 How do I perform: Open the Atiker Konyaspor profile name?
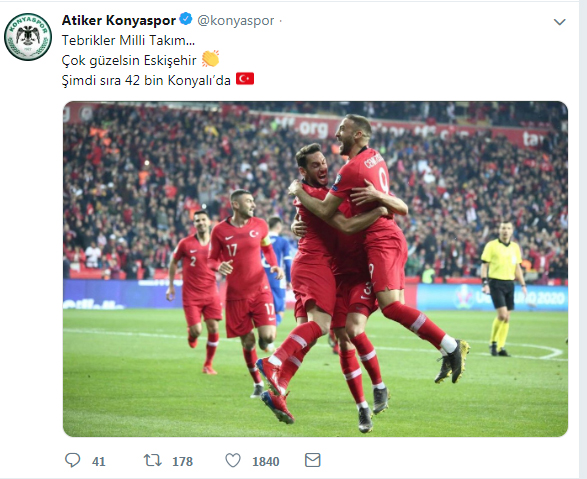(119, 20)
